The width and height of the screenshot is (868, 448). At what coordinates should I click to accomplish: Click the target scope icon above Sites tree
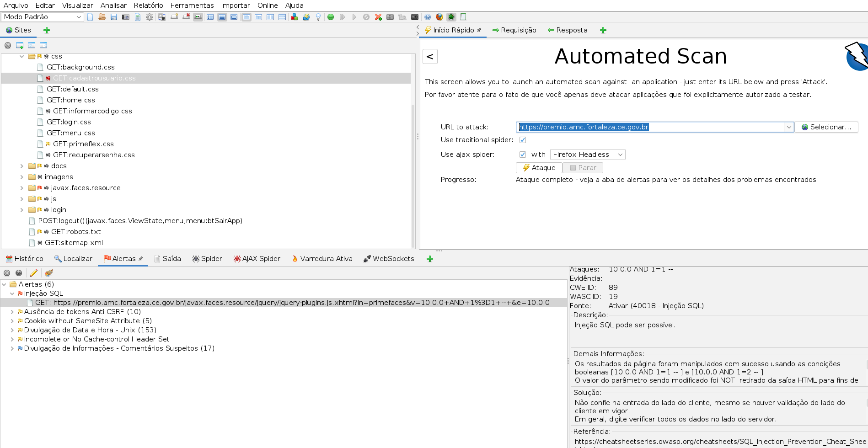coord(8,45)
